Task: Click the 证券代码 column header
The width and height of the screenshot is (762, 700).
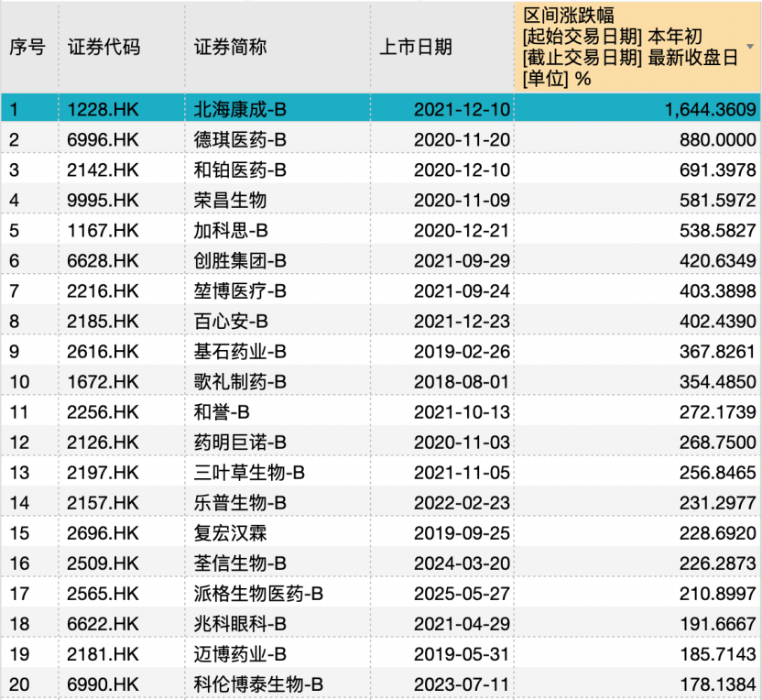Action: pyautogui.click(x=103, y=48)
